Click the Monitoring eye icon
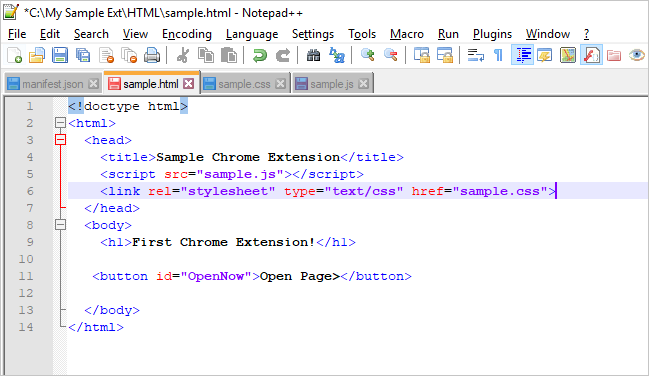 (x=637, y=55)
